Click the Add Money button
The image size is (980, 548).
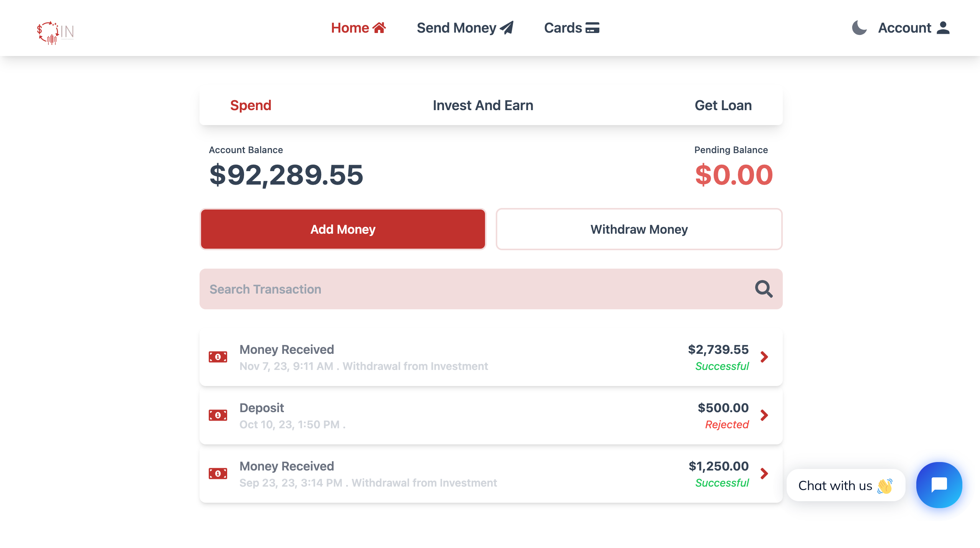(343, 229)
